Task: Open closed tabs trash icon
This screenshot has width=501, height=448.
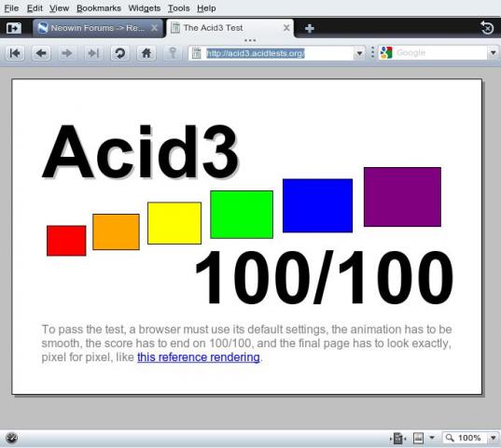Action: coord(487,28)
